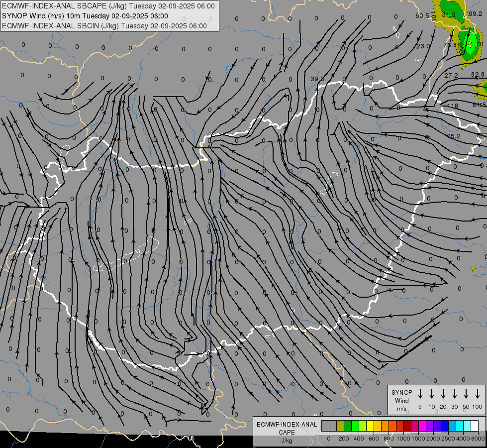This screenshot has width=487, height=448.
Task: Click the 31.3 CAPE value on the map
Action: (x=449, y=15)
